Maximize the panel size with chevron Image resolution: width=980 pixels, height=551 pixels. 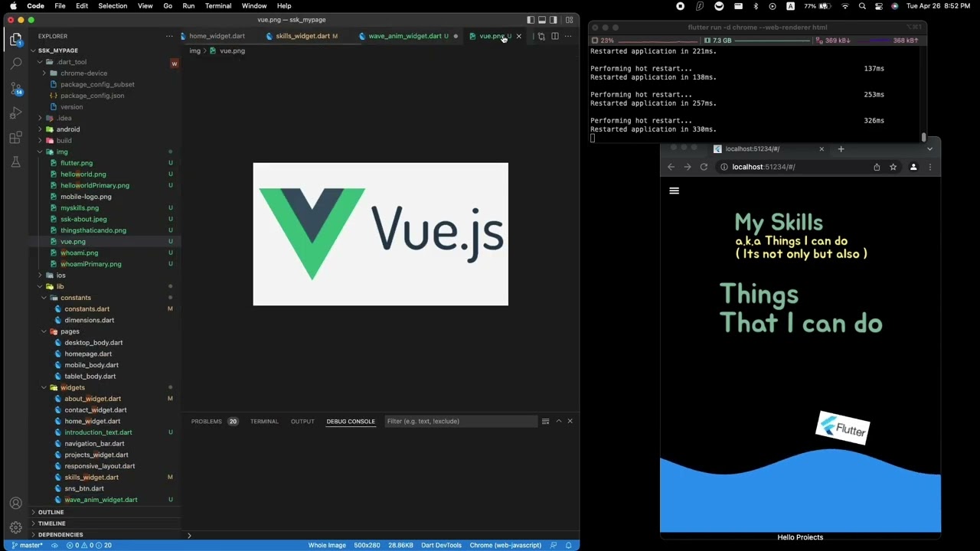[558, 421]
